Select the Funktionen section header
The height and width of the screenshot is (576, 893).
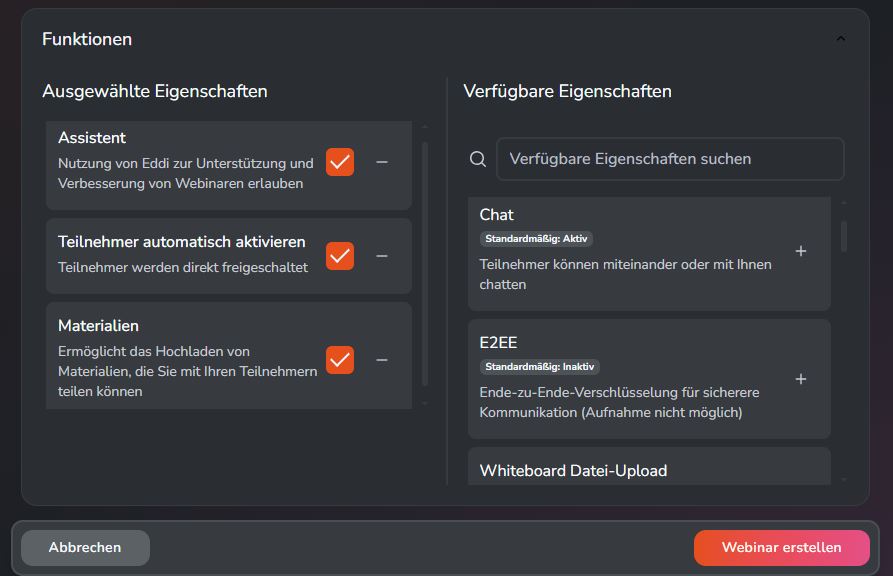pos(86,39)
